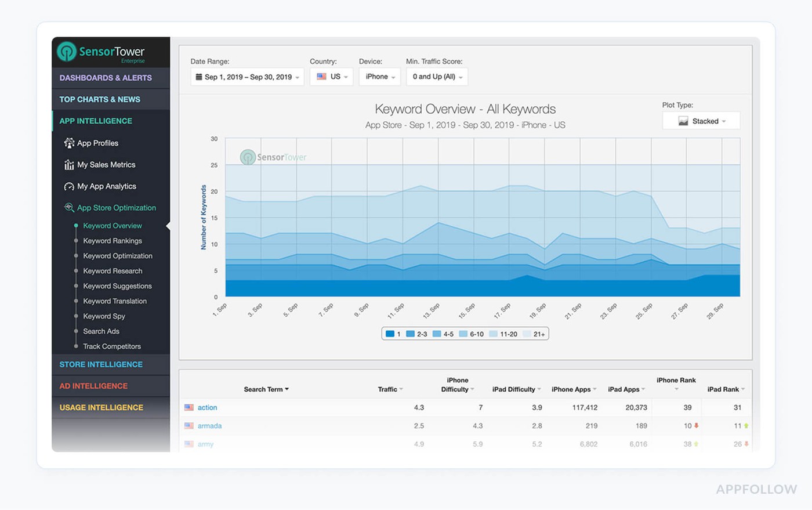812x510 pixels.
Task: Sort table by Traffic column header
Action: click(387, 389)
